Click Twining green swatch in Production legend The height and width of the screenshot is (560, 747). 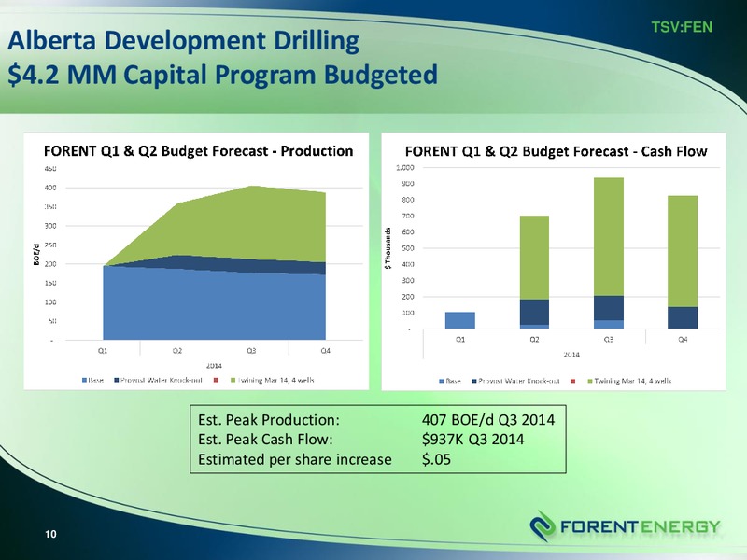[233, 380]
